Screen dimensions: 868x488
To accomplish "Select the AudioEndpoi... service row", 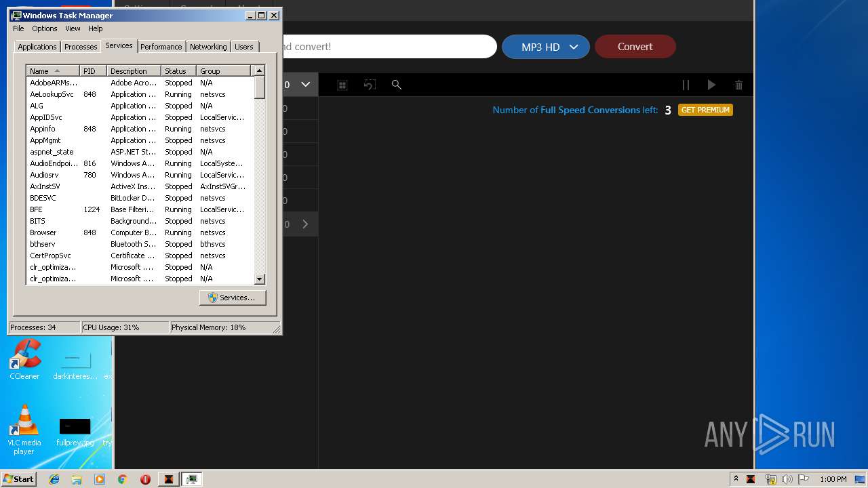I will coord(140,163).
